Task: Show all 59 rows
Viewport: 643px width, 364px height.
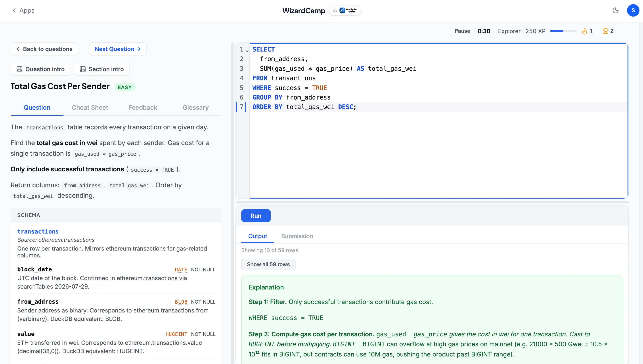Action: (268, 264)
